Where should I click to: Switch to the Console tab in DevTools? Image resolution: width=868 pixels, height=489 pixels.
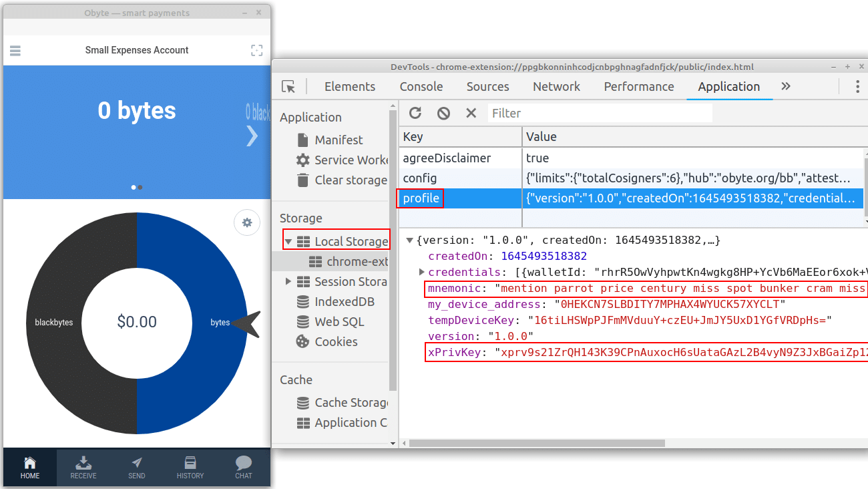(x=421, y=87)
